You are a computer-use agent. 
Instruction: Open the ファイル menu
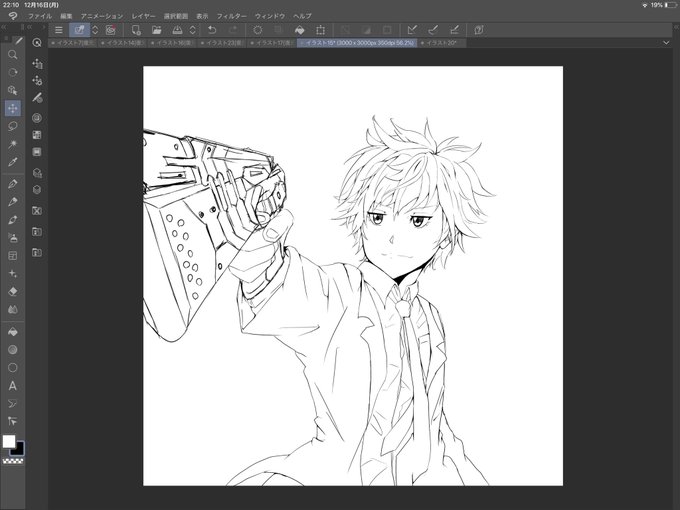pos(40,16)
